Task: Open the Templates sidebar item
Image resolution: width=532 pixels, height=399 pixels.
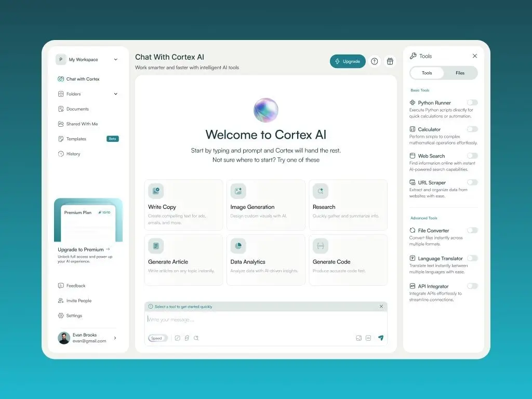Action: 72,139
